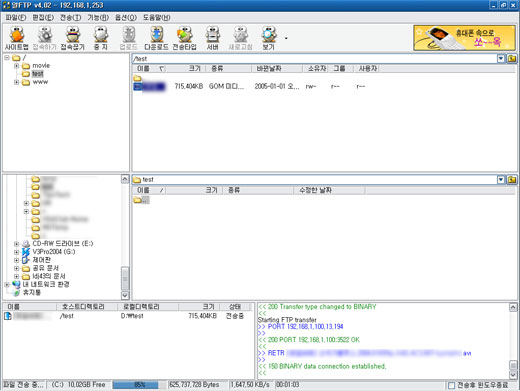520x391 pixels.
Task: Open the local test path dropdown
Action: pyautogui.click(x=501, y=180)
